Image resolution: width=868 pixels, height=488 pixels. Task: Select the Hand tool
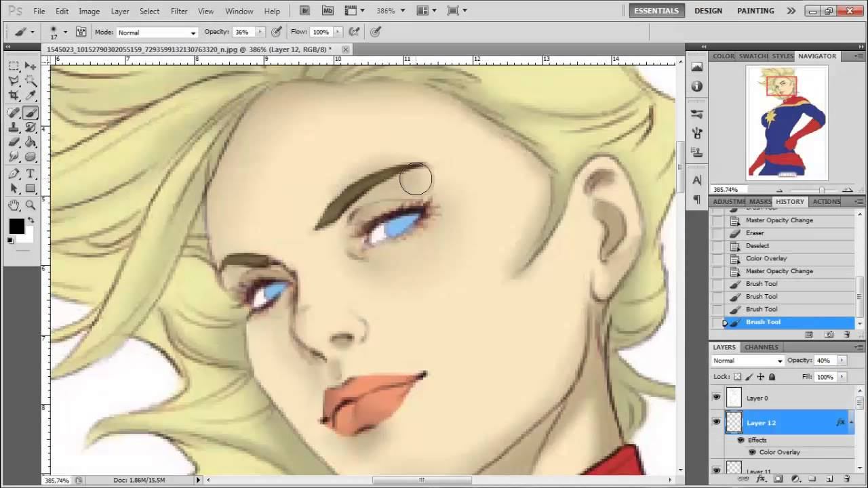14,205
